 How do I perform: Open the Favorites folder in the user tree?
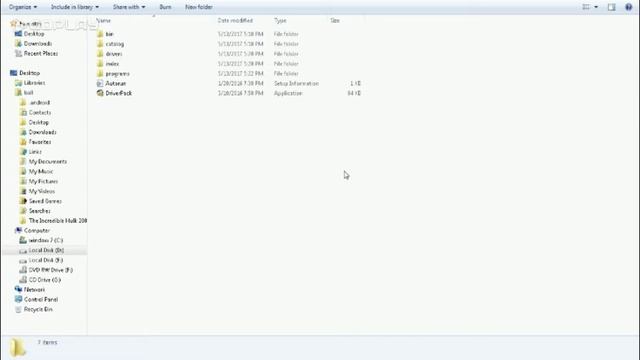coord(40,142)
